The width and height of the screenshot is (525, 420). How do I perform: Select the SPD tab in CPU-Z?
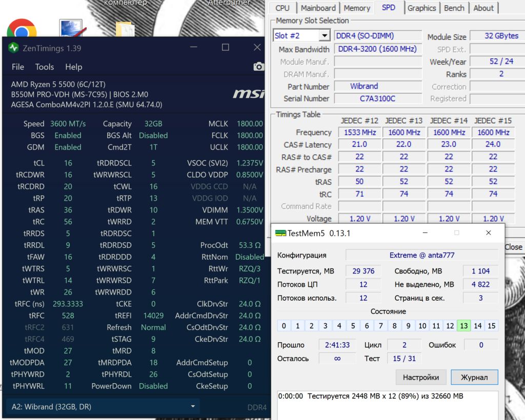pyautogui.click(x=389, y=7)
